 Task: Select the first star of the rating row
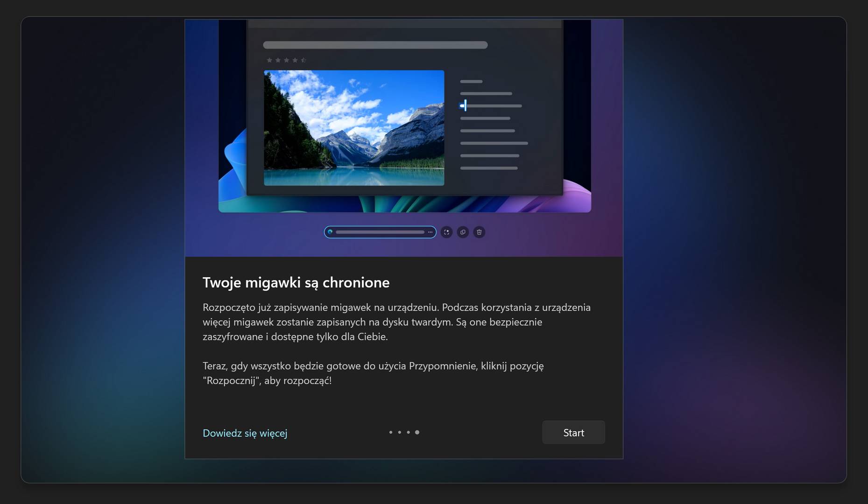point(269,59)
